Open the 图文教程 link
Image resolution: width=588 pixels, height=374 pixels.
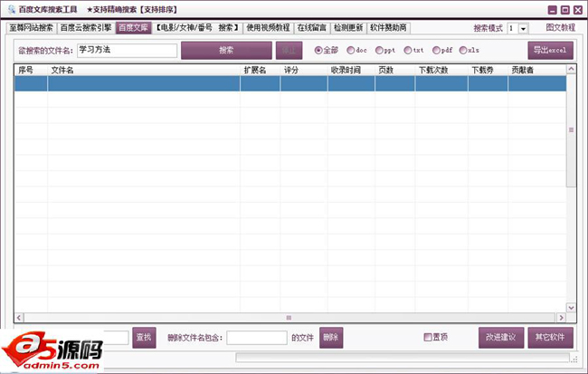pyautogui.click(x=560, y=27)
